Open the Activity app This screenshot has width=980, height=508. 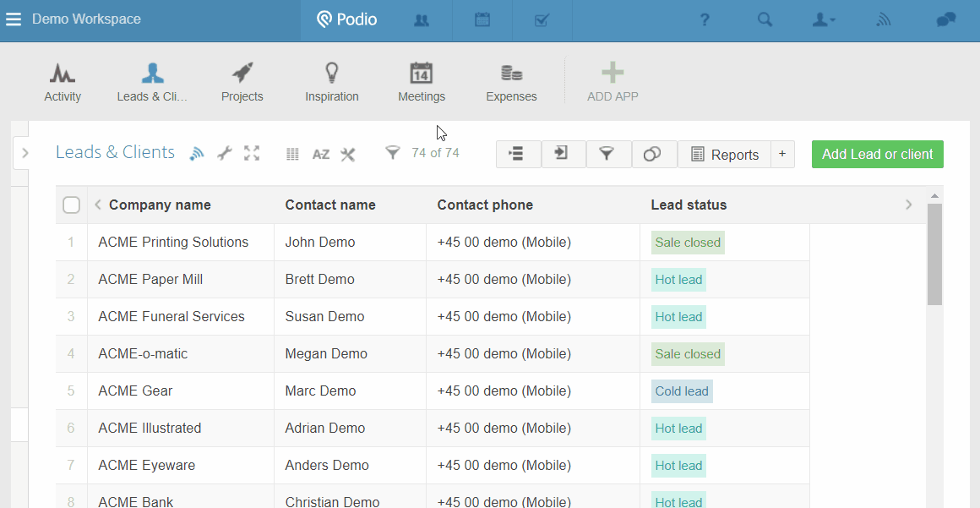(x=63, y=83)
